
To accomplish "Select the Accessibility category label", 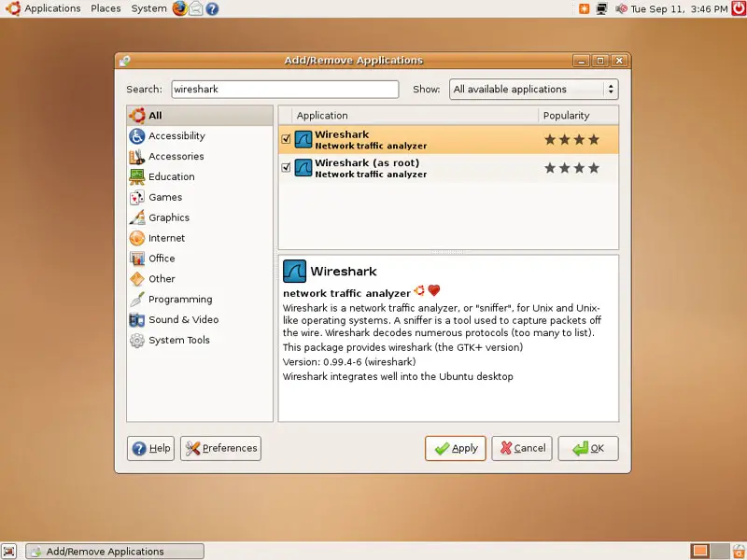I will coord(176,136).
